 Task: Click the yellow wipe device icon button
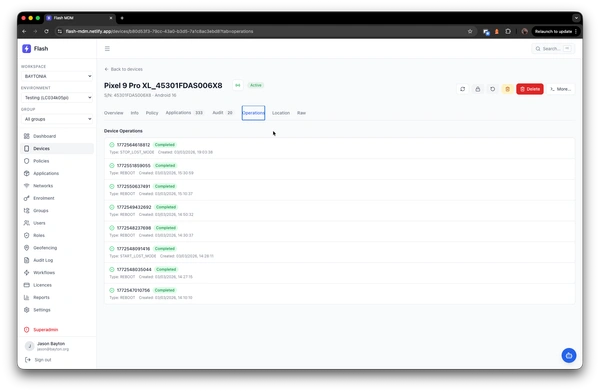click(x=507, y=89)
